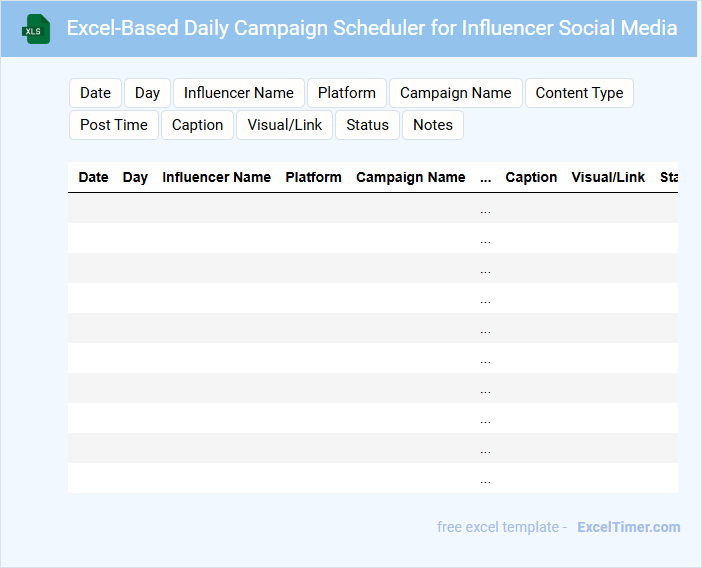Expand hidden columns via header ellipsis
The height and width of the screenshot is (568, 702).
click(485, 178)
